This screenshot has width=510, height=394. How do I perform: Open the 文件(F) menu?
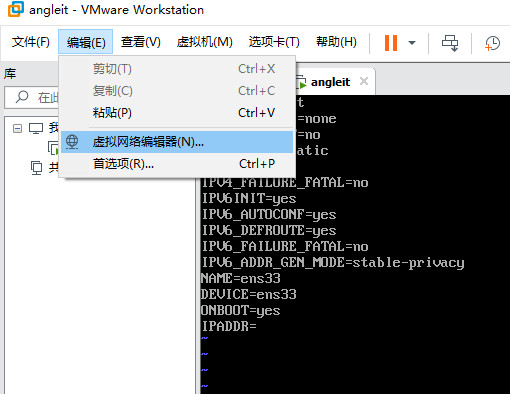coord(31,42)
